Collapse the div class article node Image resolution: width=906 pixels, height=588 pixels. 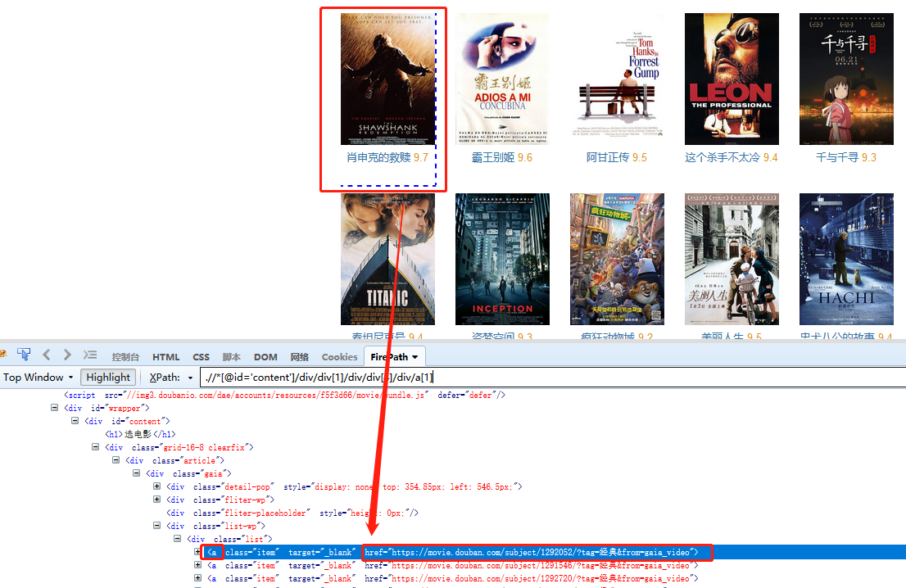[x=116, y=459]
